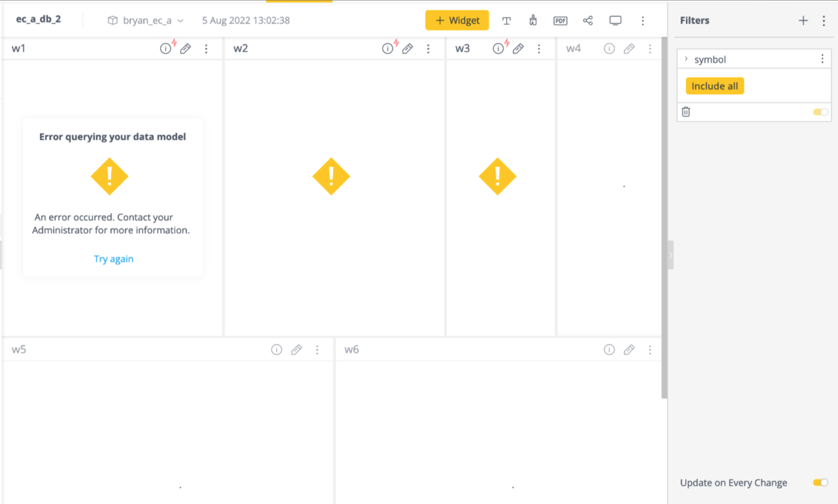Click the Try again link
Screen dimensions: 838x504
[x=114, y=259]
